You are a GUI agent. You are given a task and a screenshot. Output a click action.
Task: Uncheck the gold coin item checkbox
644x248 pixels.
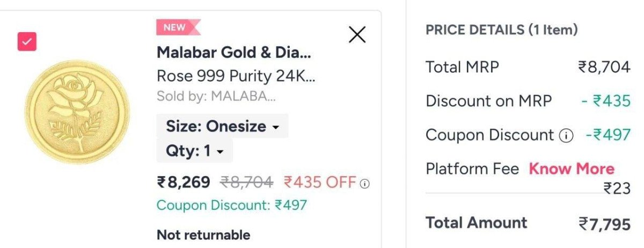click(27, 42)
